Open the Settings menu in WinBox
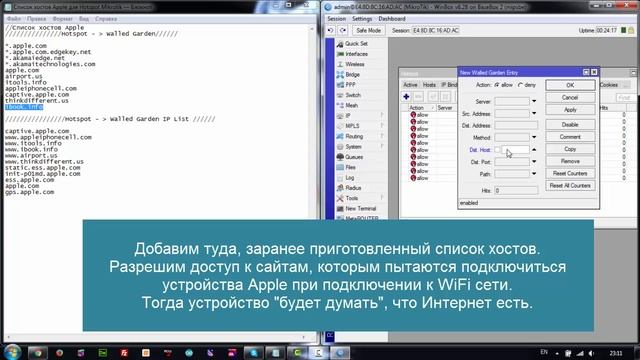The height and width of the screenshot is (360, 640). [x=362, y=19]
